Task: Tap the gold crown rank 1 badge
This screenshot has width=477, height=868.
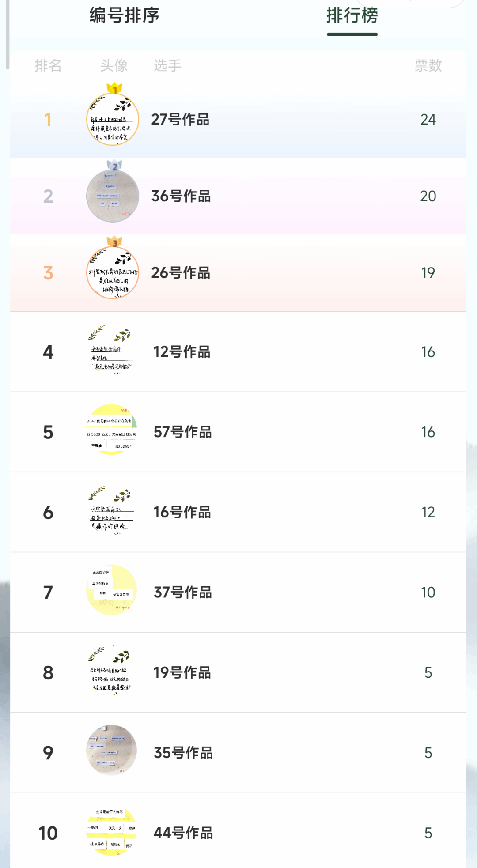Action: (114, 88)
